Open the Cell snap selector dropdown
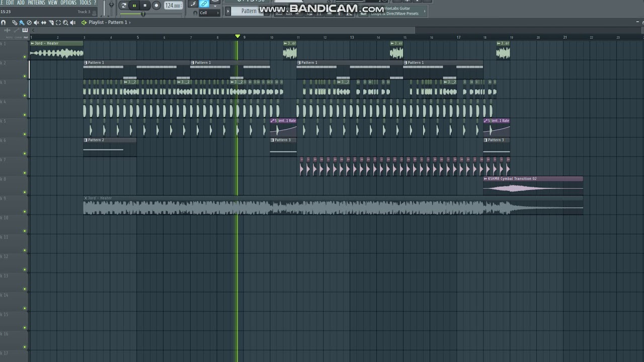The image size is (644, 362). (209, 13)
